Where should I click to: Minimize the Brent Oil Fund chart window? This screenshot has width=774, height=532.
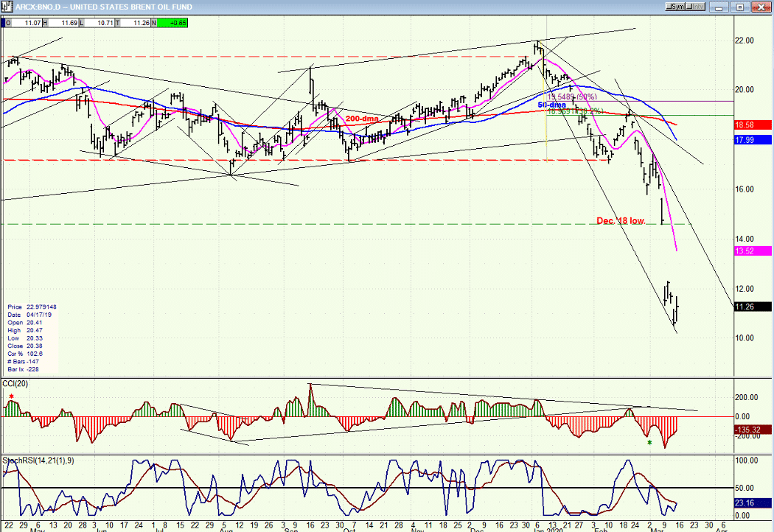pos(719,7)
